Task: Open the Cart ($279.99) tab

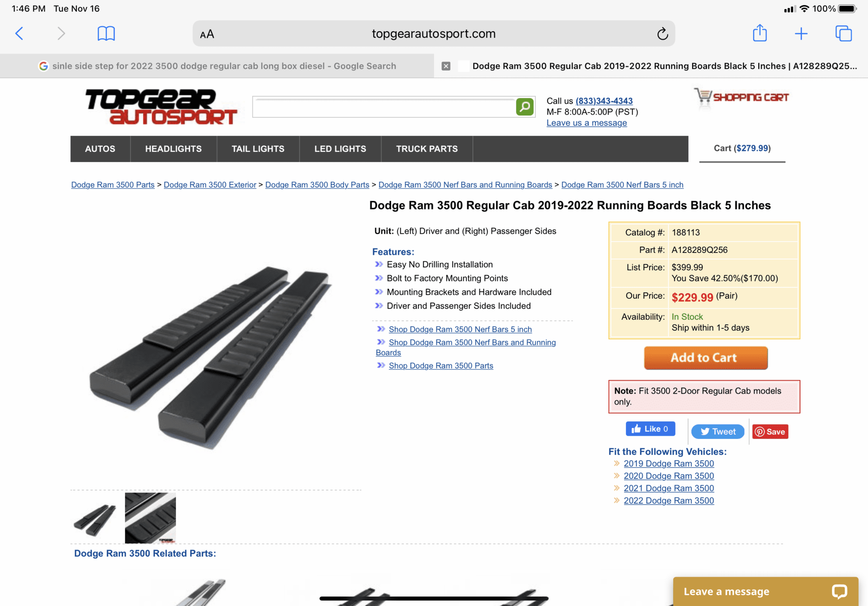Action: [742, 148]
